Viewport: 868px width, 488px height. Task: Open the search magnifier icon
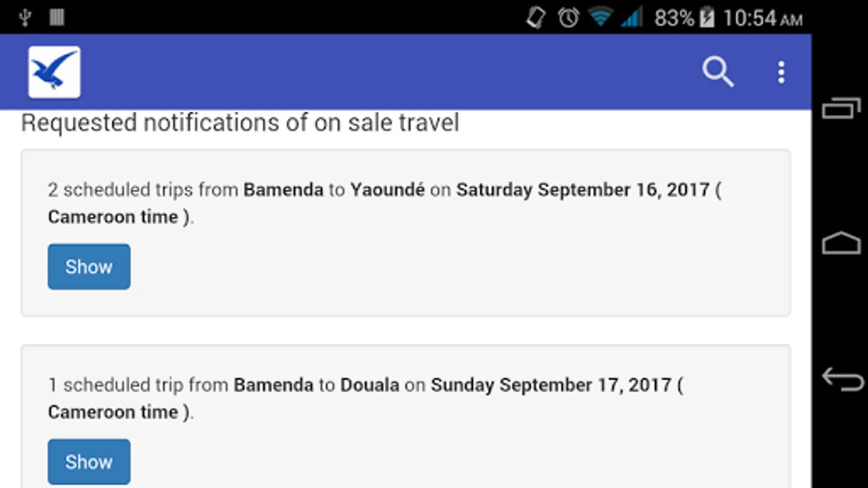click(718, 72)
